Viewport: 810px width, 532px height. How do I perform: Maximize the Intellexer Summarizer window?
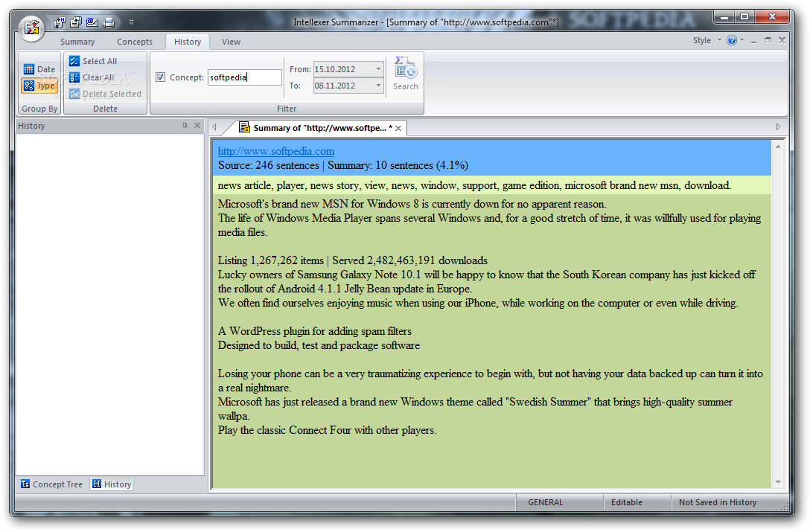[x=744, y=17]
